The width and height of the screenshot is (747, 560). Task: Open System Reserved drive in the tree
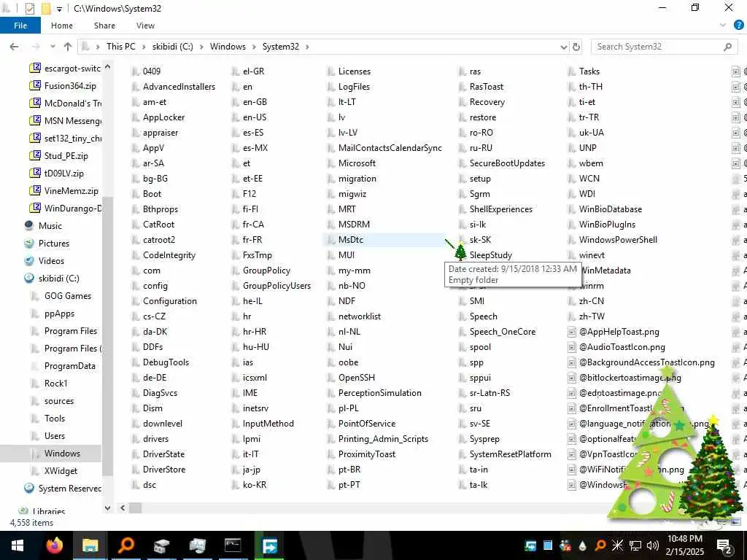69,489
